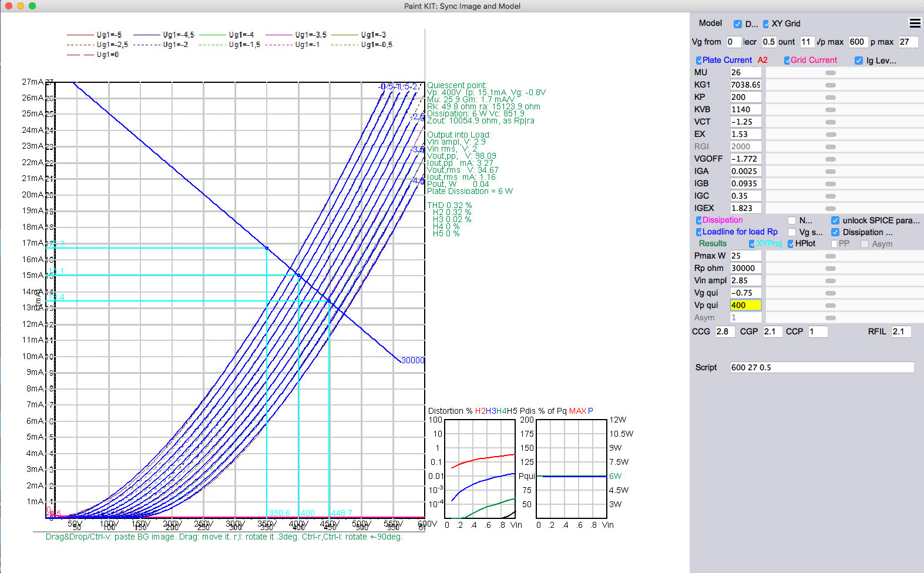Click the CCP capacitance field
Image resolution: width=924 pixels, height=573 pixels.
[x=818, y=331]
